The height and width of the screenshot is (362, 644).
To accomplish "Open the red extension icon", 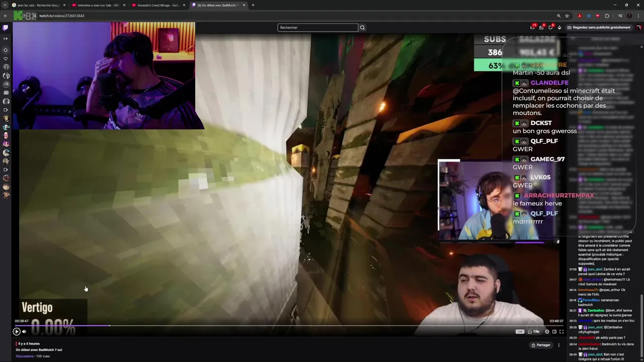I will (598, 16).
